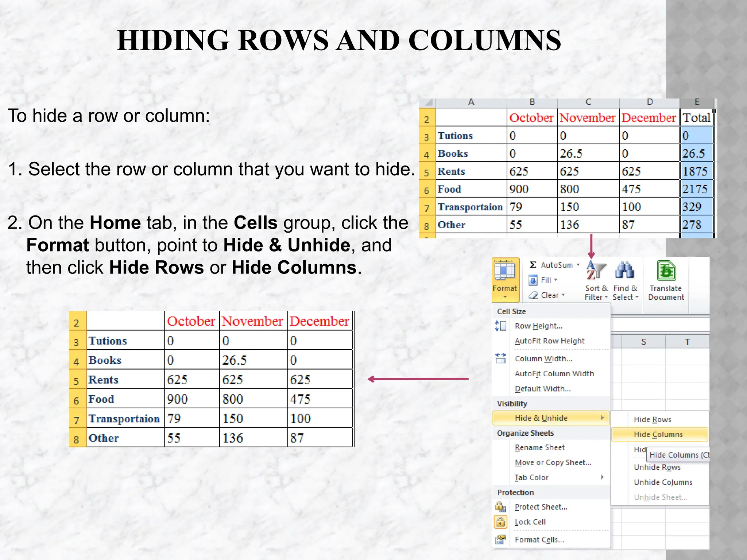Select column B header in top sheet
The width and height of the screenshot is (747, 560).
coord(532,102)
